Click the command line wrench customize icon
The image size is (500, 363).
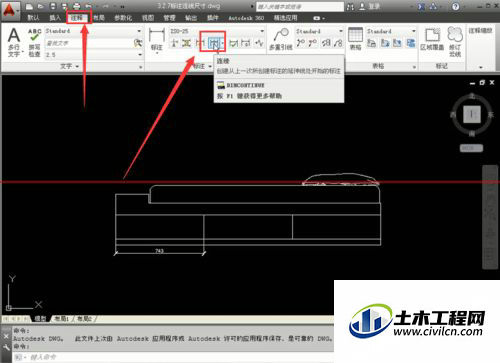(6, 348)
